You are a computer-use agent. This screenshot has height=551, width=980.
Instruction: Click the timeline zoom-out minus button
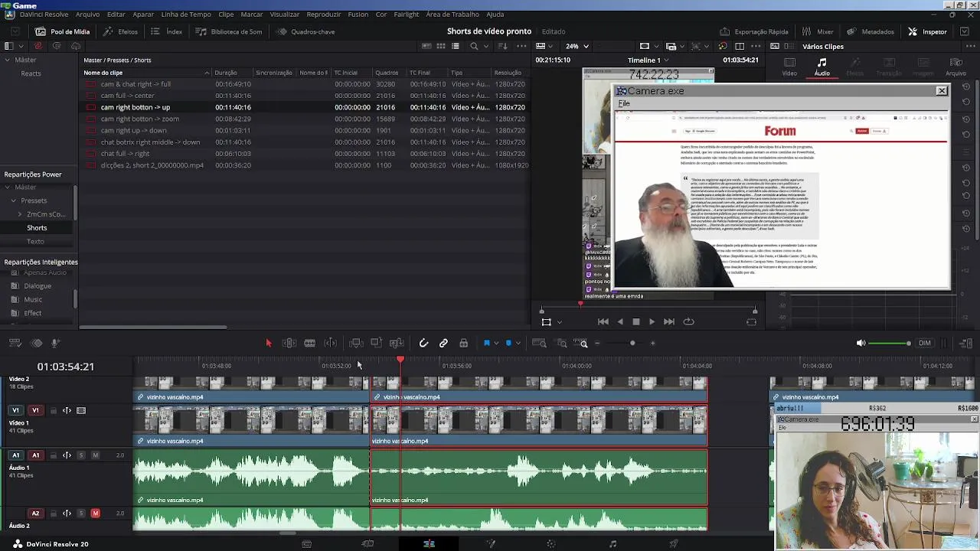click(597, 344)
